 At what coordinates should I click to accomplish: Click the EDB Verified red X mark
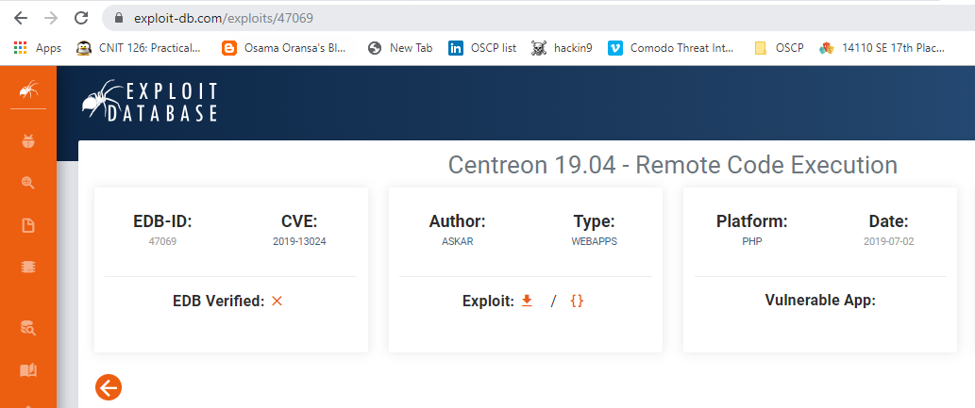click(x=277, y=300)
